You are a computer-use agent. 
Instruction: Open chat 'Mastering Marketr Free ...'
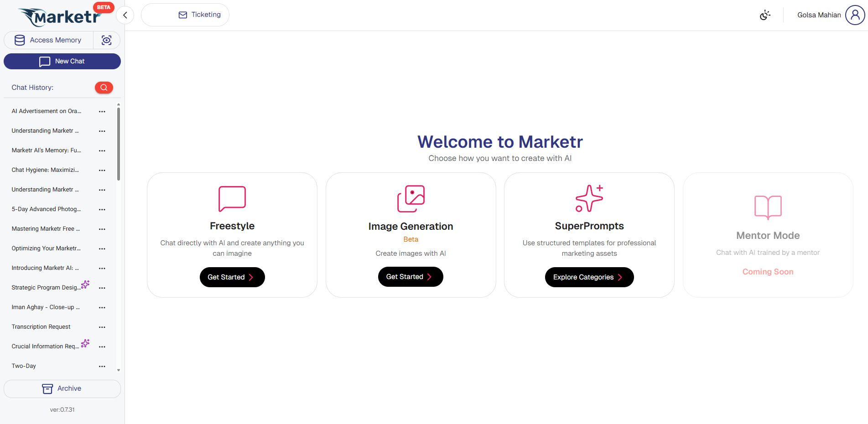pyautogui.click(x=46, y=229)
